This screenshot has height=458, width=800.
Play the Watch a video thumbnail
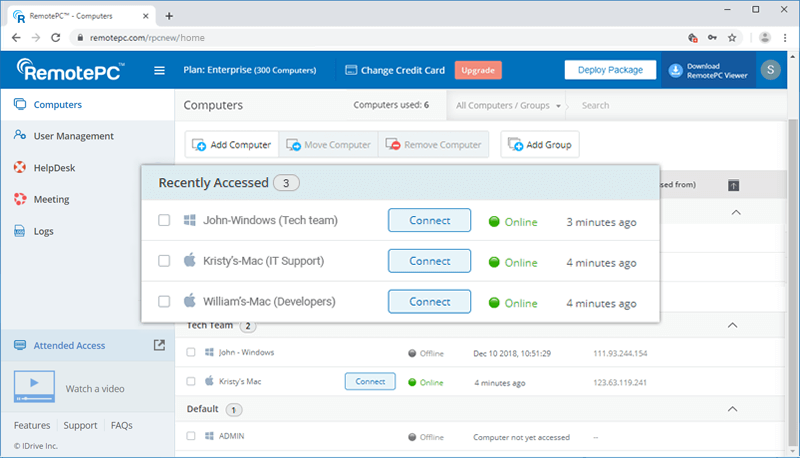(x=34, y=386)
